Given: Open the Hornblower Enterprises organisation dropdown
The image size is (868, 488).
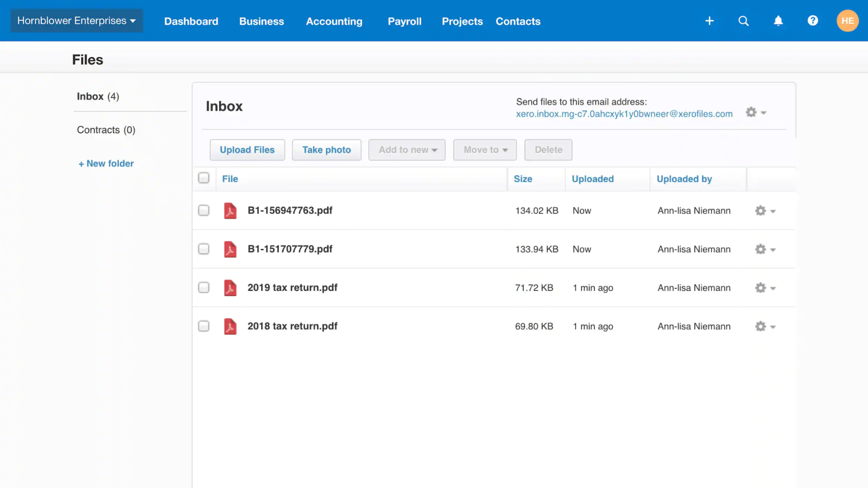Looking at the screenshot, I should click(77, 21).
